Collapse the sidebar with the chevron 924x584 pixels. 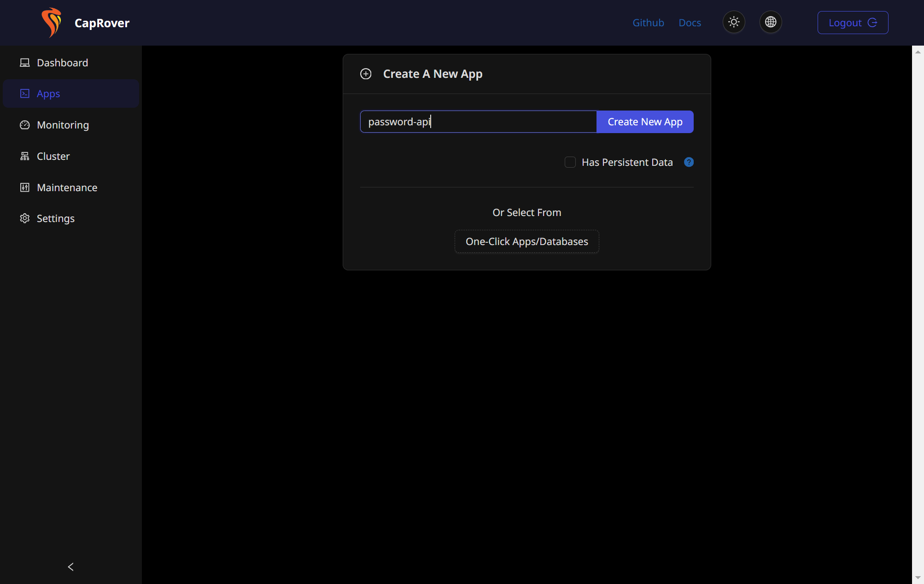(71, 567)
